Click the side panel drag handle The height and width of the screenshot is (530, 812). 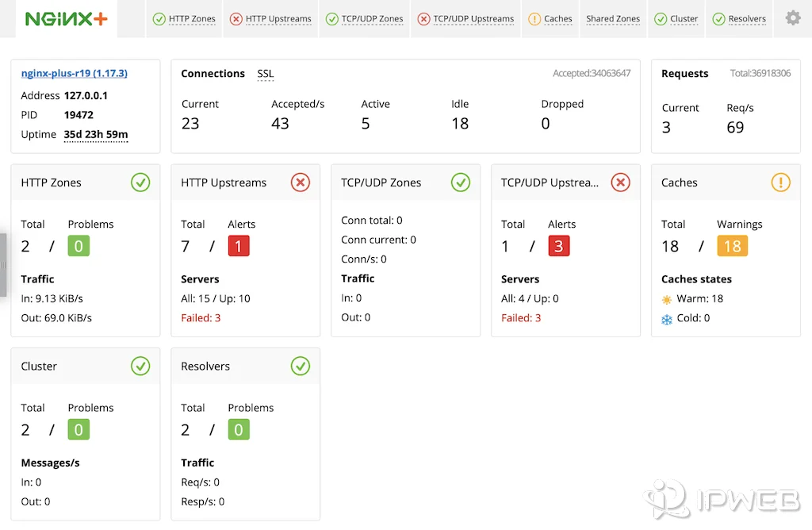[x=3, y=265]
